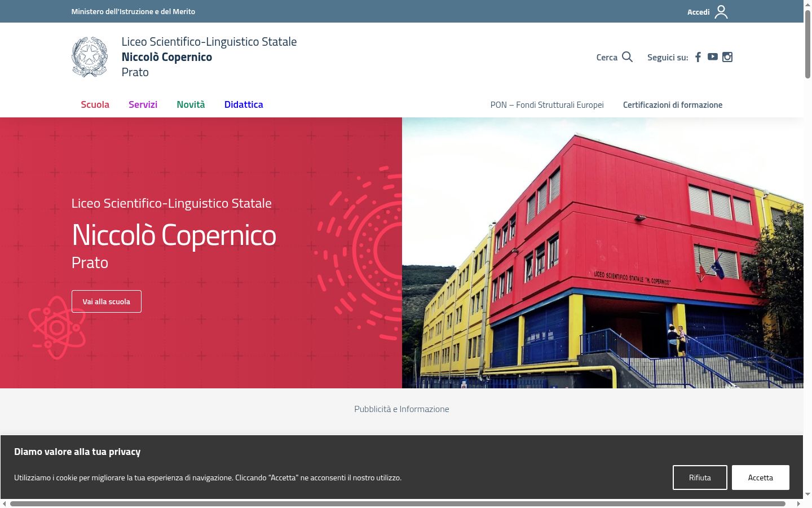Click the user account icon
The width and height of the screenshot is (812, 508).
721,12
